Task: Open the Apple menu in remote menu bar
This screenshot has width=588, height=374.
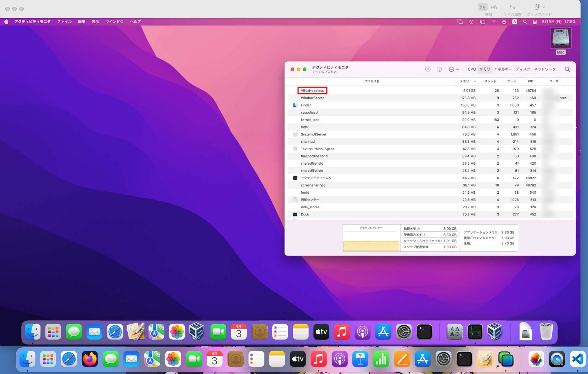Action: pos(6,22)
